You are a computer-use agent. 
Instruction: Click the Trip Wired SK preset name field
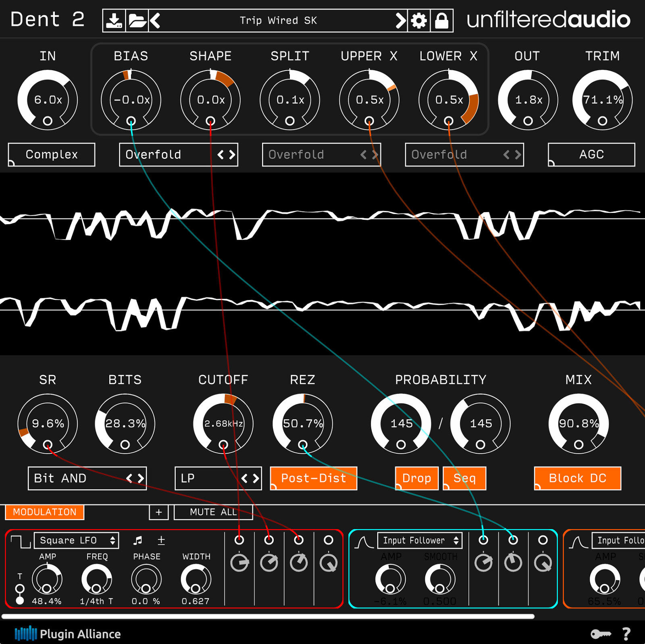point(278,20)
